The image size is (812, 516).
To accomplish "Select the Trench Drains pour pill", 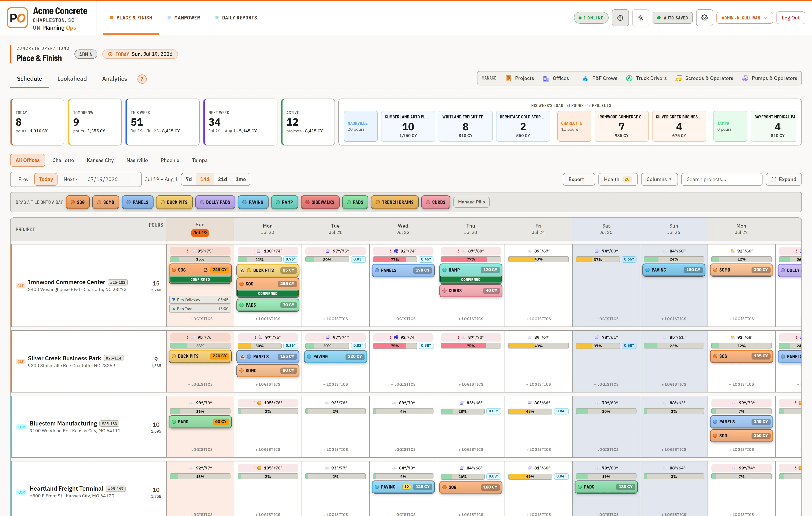I will pos(395,202).
